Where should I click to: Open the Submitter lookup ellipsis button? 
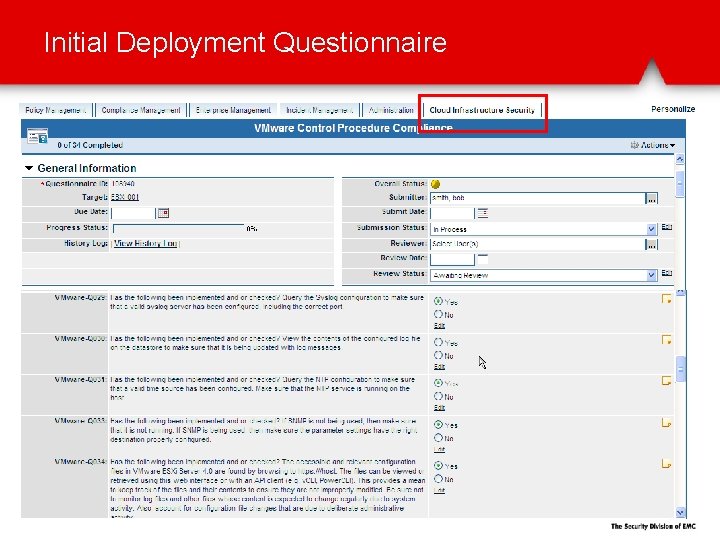652,198
